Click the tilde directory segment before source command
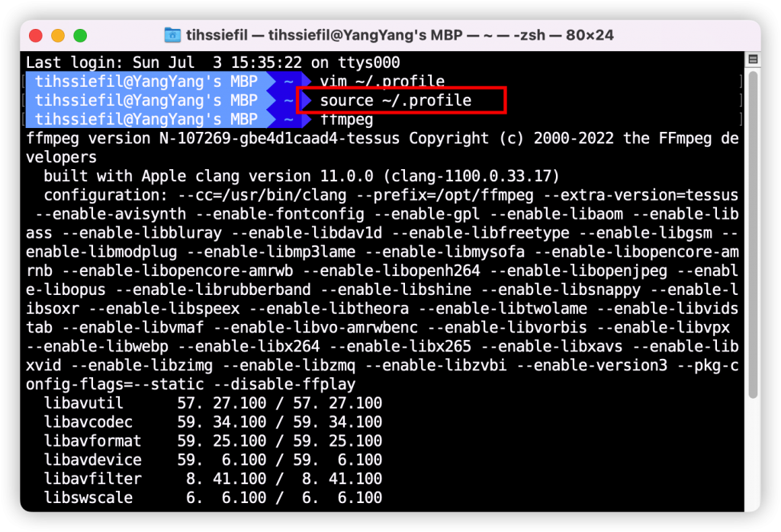781x532 pixels. pyautogui.click(x=289, y=101)
